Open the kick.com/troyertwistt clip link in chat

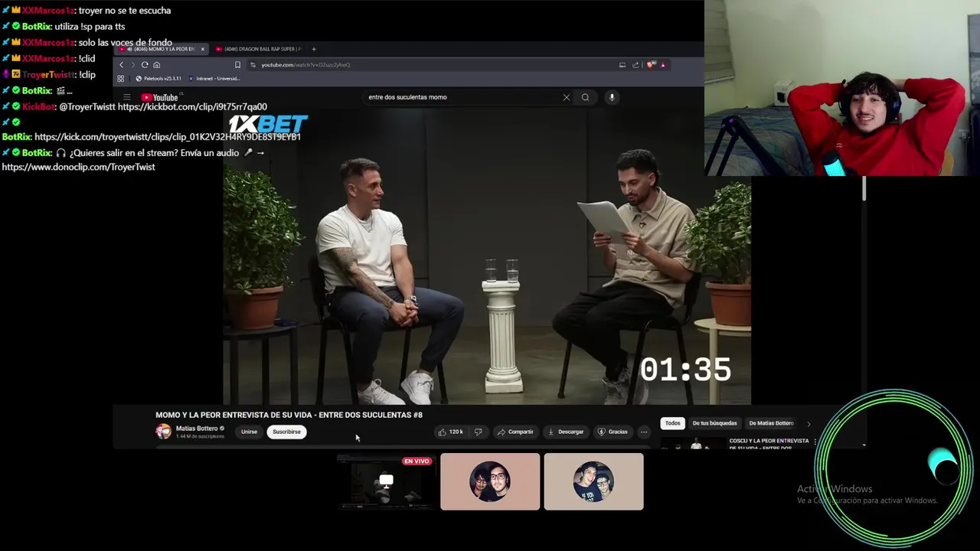(x=168, y=136)
